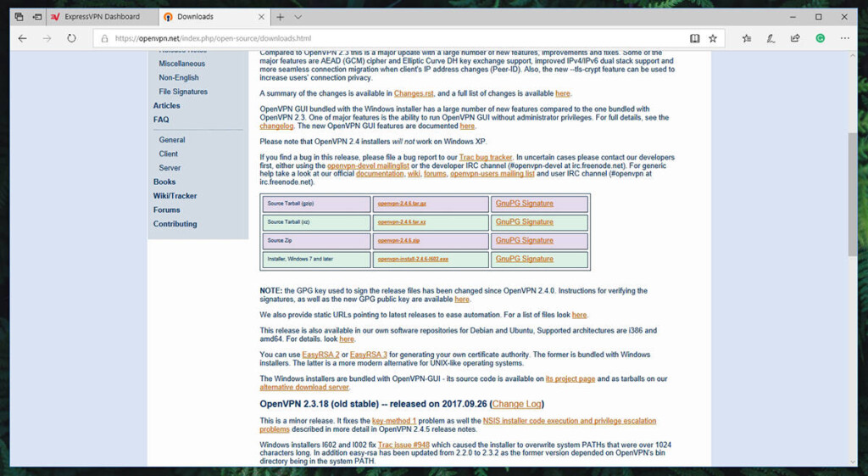Go back with the browser back arrow

23,38
